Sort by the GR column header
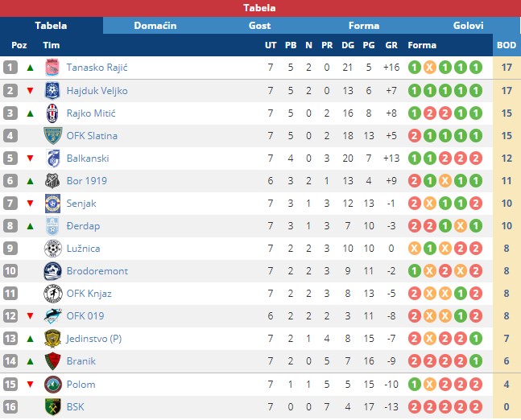This screenshot has height=420, width=521. 391,45
